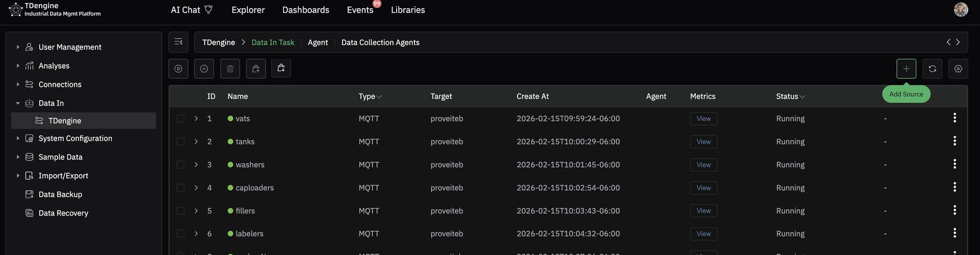980x255 pixels.
Task: Refresh the data source task list
Action: (932, 68)
